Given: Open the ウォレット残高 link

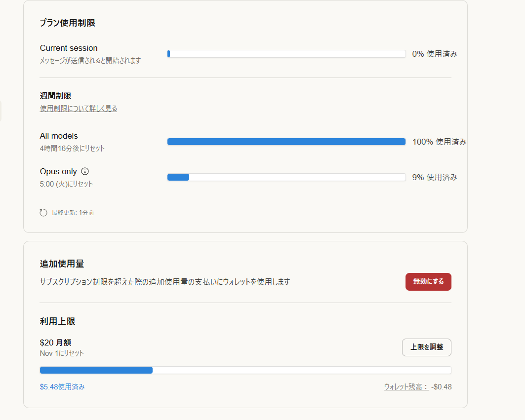Looking at the screenshot, I should pos(406,387).
